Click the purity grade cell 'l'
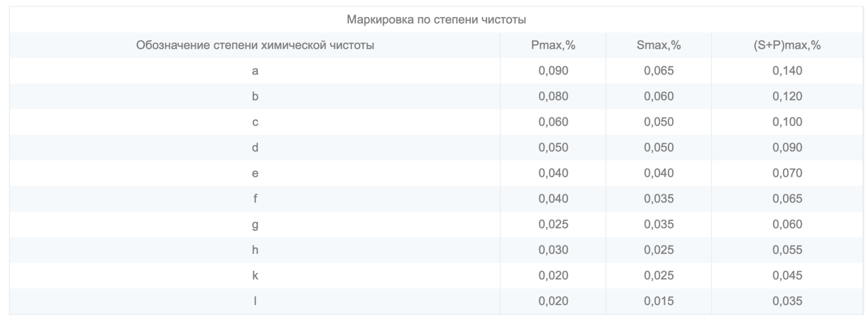Viewport: 868px width, 320px height. pyautogui.click(x=255, y=301)
